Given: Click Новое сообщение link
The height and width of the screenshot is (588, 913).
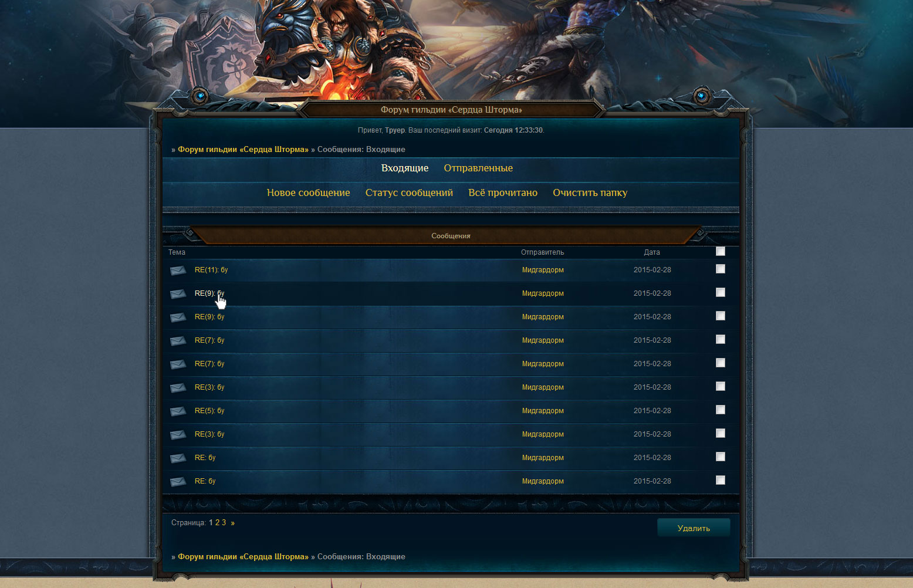Looking at the screenshot, I should [309, 193].
